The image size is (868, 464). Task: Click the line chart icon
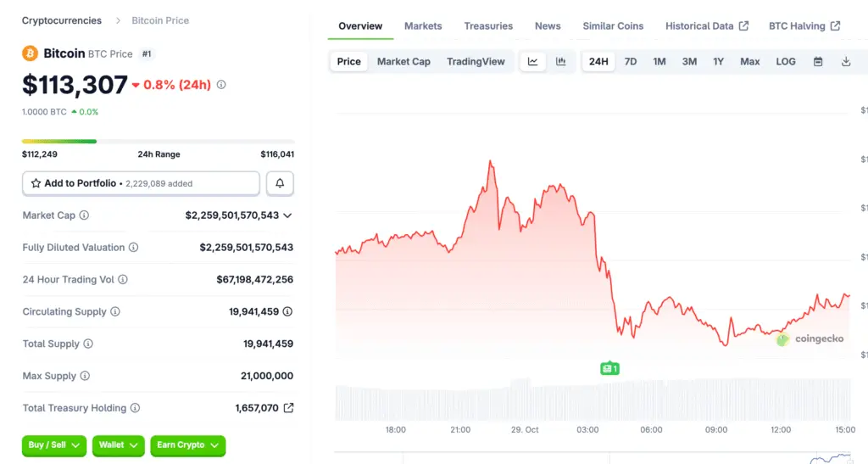pyautogui.click(x=532, y=61)
